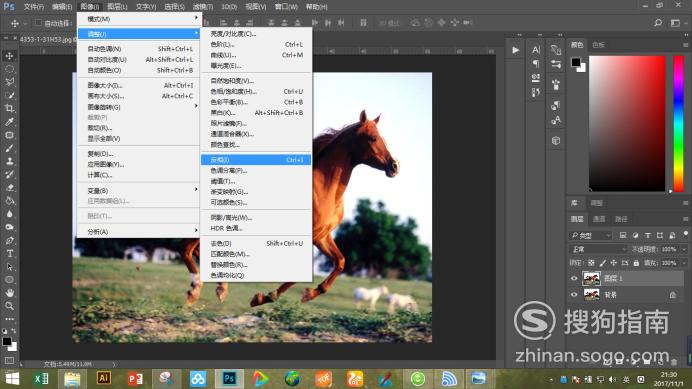Image resolution: width=692 pixels, height=389 pixels.
Task: Select the Brush tool
Action: [x=9, y=148]
